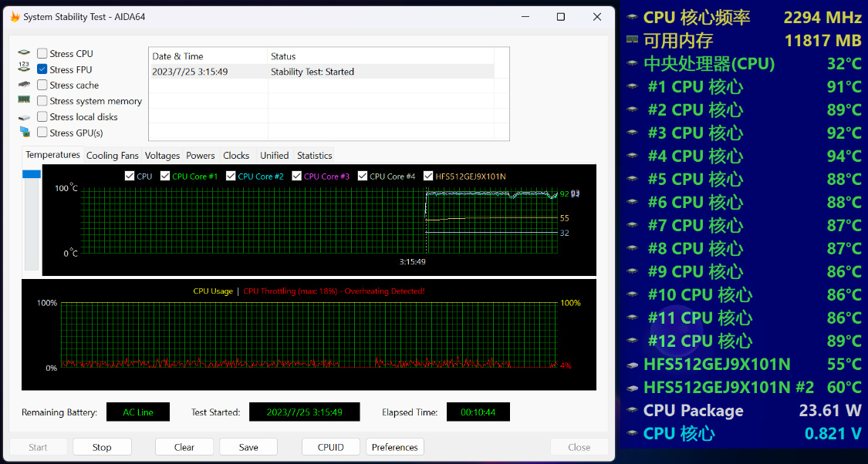Image resolution: width=868 pixels, height=464 pixels.
Task: Select the Stability Test: Started log row
Action: [x=323, y=72]
